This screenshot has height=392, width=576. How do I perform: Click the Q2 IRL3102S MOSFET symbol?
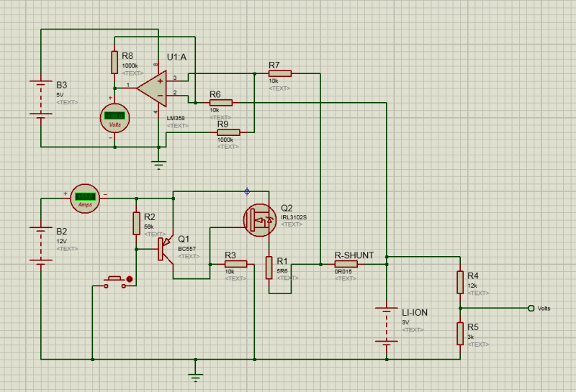pos(259,219)
